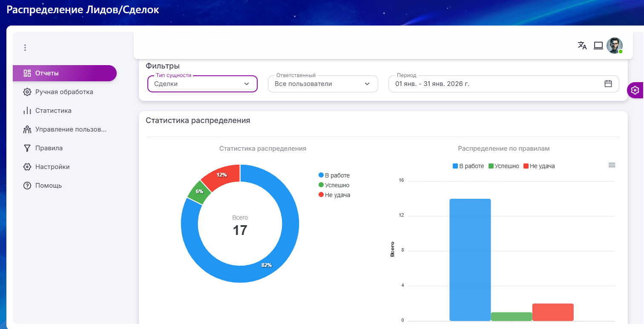
Task: Open Статистика in the sidebar
Action: tap(53, 111)
